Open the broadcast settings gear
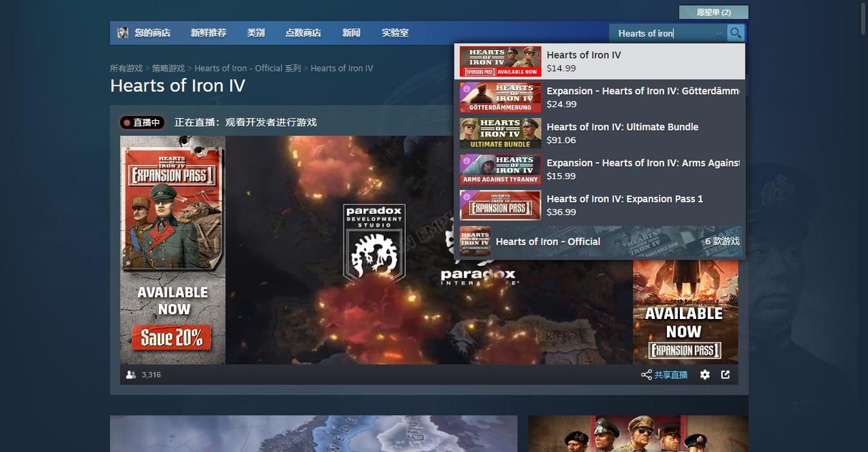 (705, 375)
